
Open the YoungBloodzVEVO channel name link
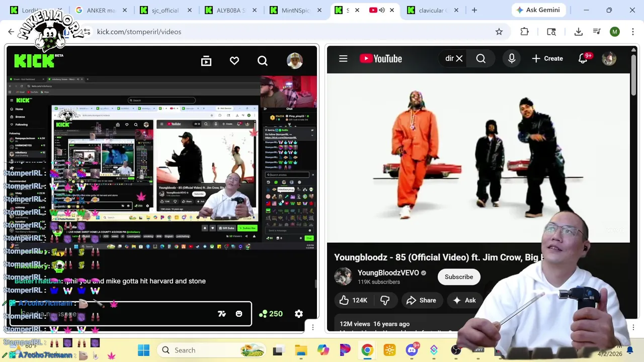[388, 273]
